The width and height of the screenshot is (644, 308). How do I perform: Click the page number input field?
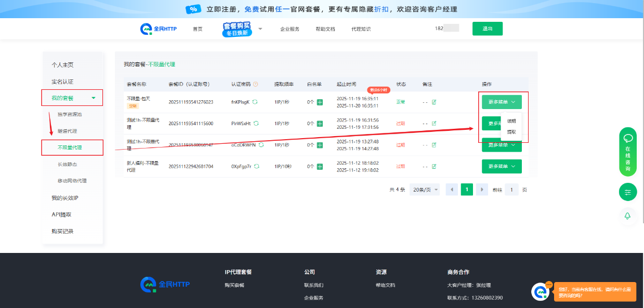click(511, 190)
